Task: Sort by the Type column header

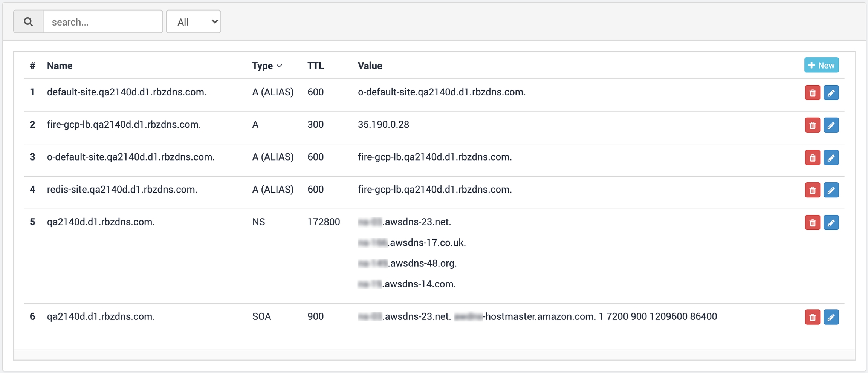Action: click(x=267, y=66)
